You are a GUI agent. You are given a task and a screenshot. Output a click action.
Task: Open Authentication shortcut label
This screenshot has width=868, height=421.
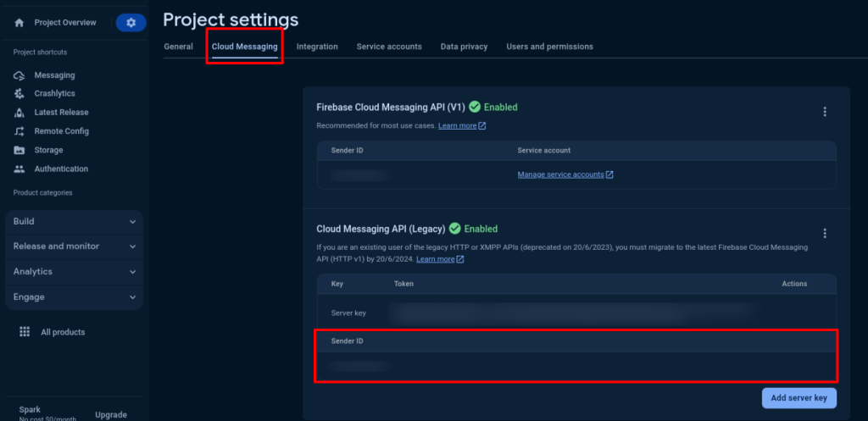point(61,169)
